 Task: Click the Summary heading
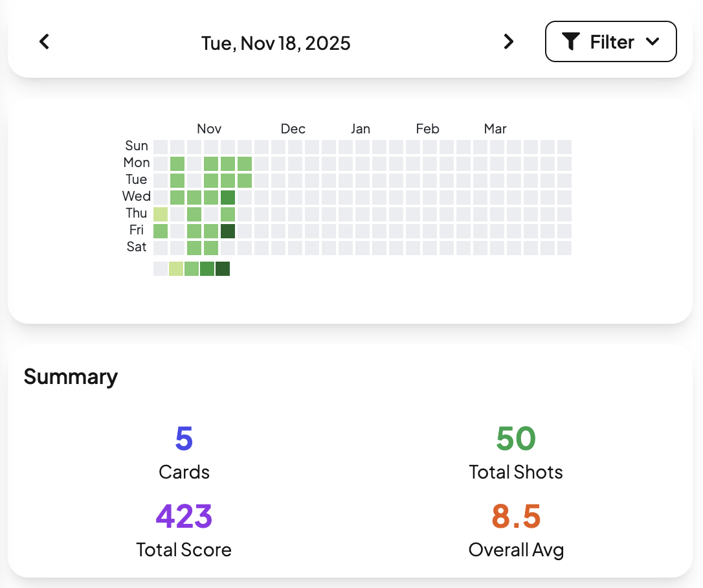(x=71, y=377)
